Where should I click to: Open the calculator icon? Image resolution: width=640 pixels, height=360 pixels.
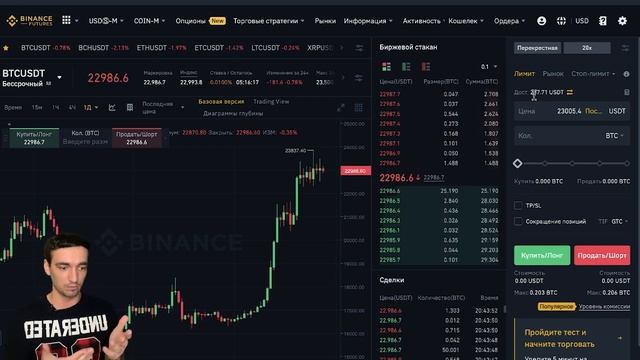(x=627, y=92)
